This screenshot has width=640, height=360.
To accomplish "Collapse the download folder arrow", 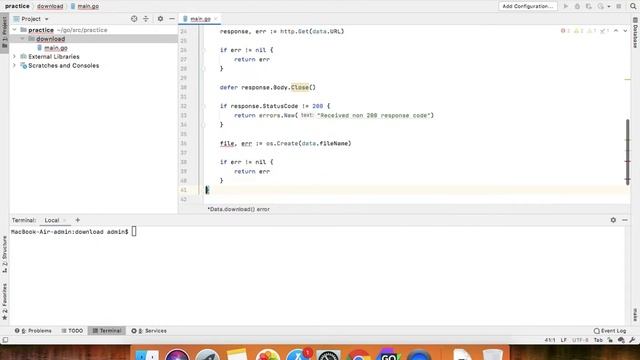I will (x=23, y=39).
